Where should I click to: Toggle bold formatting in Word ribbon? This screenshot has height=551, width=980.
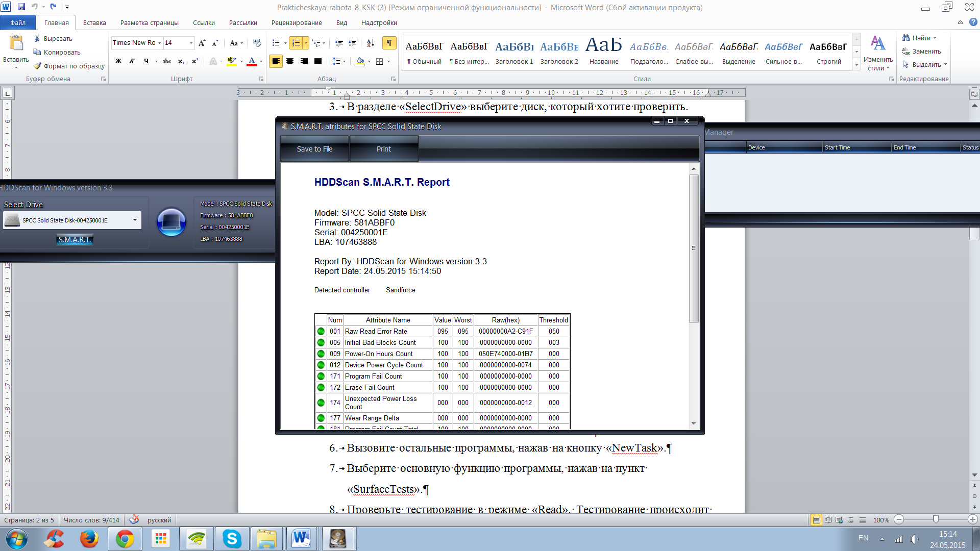coord(118,61)
